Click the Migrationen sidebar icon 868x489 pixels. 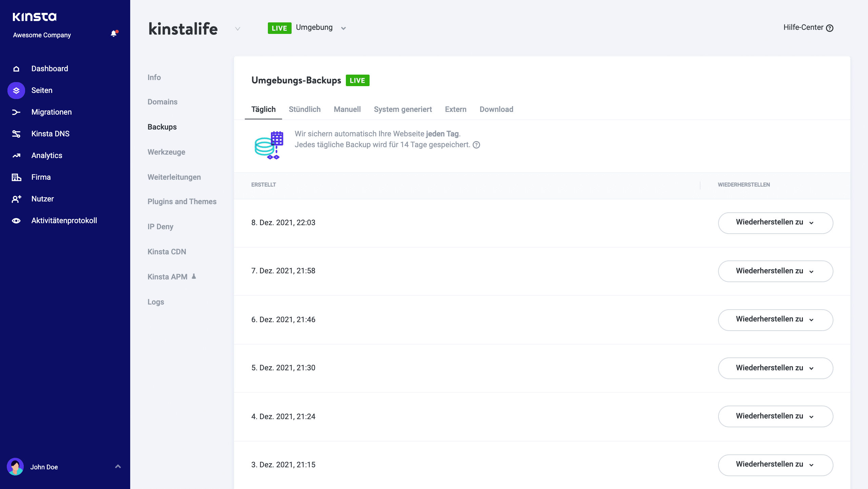(17, 112)
